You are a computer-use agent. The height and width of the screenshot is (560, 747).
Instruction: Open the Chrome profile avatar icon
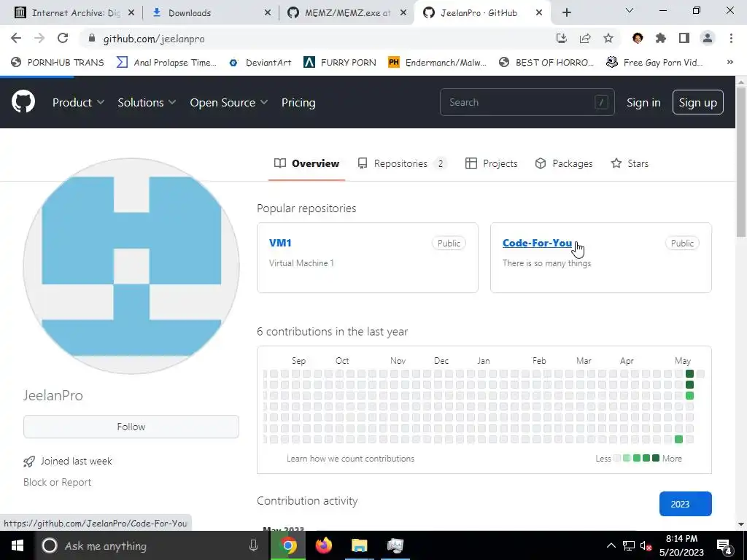point(708,38)
